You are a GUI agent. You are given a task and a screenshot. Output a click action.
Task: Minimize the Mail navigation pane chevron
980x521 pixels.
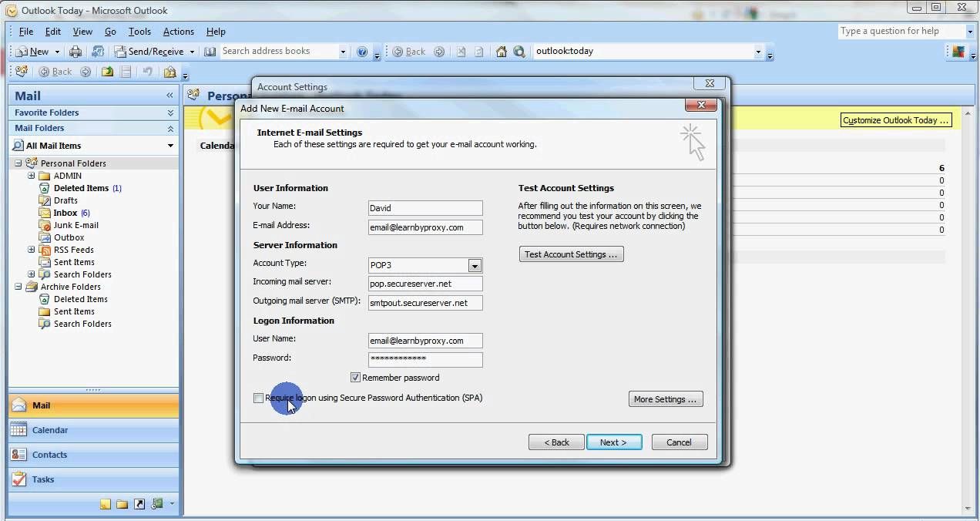(169, 96)
